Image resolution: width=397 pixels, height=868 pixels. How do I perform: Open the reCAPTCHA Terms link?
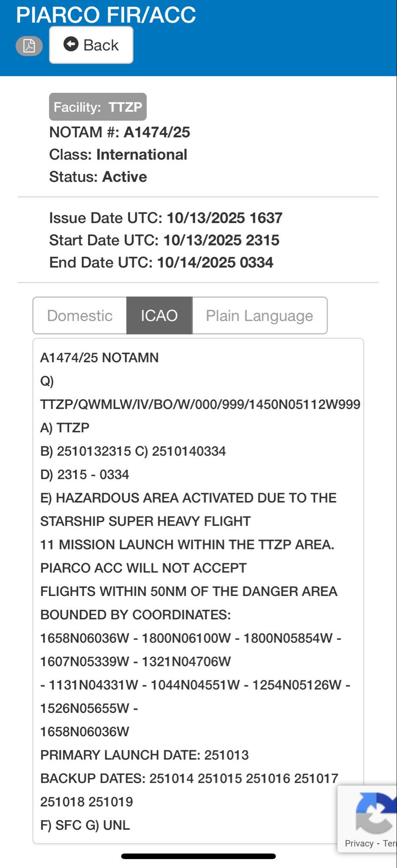pyautogui.click(x=389, y=843)
